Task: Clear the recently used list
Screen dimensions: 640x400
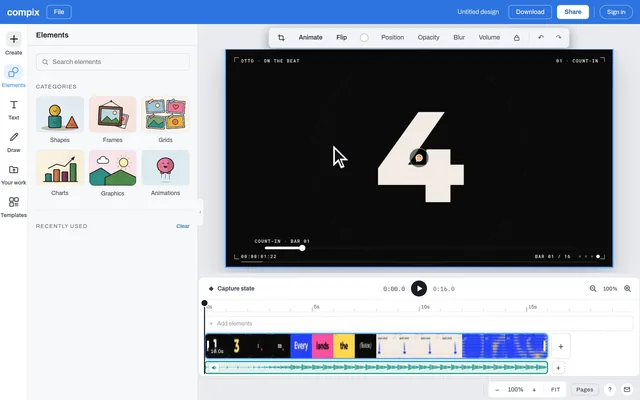Action: coord(182,226)
